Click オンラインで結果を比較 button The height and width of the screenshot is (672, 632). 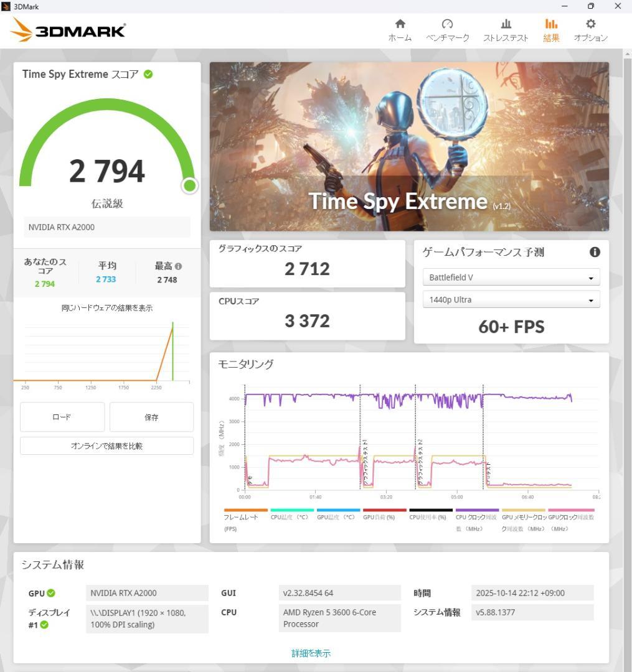click(x=106, y=446)
